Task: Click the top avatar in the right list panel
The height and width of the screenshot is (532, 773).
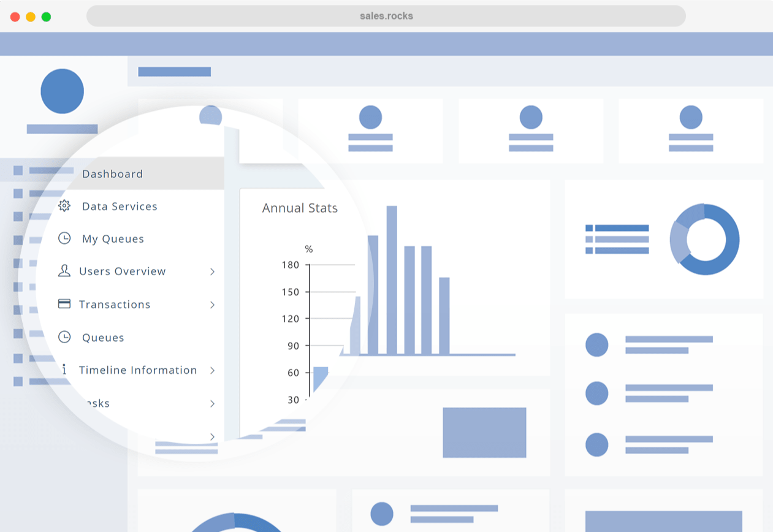Action: pyautogui.click(x=596, y=344)
